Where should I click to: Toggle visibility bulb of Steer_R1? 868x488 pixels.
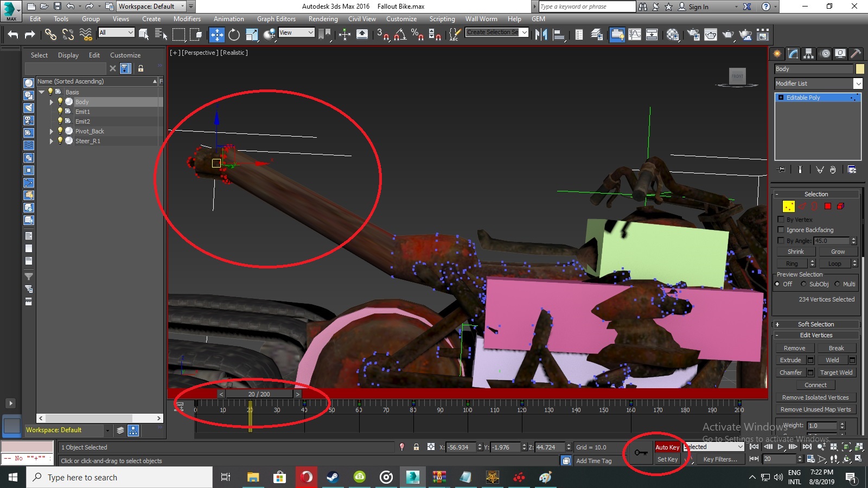[60, 140]
